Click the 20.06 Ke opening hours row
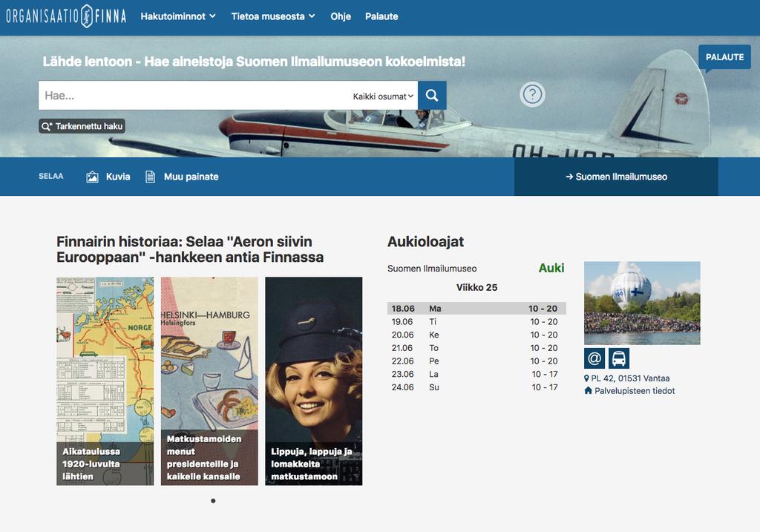The image size is (760, 532). [x=476, y=335]
